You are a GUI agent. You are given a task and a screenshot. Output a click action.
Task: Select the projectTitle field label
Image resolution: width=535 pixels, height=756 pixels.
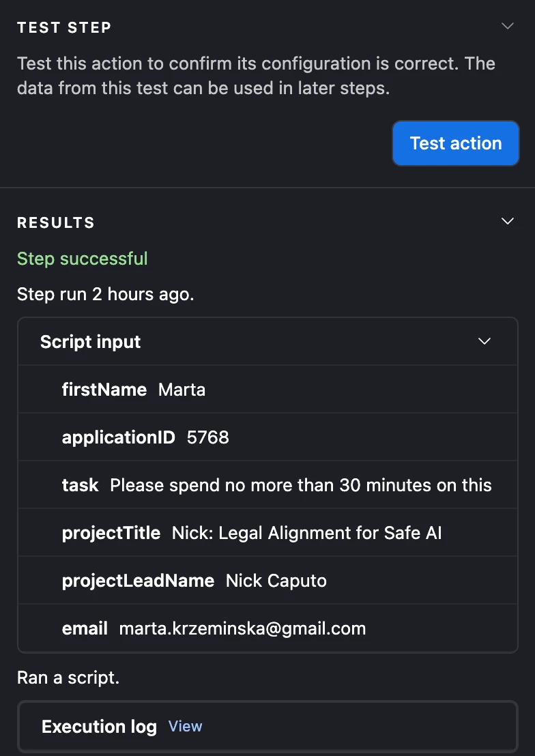[111, 533]
